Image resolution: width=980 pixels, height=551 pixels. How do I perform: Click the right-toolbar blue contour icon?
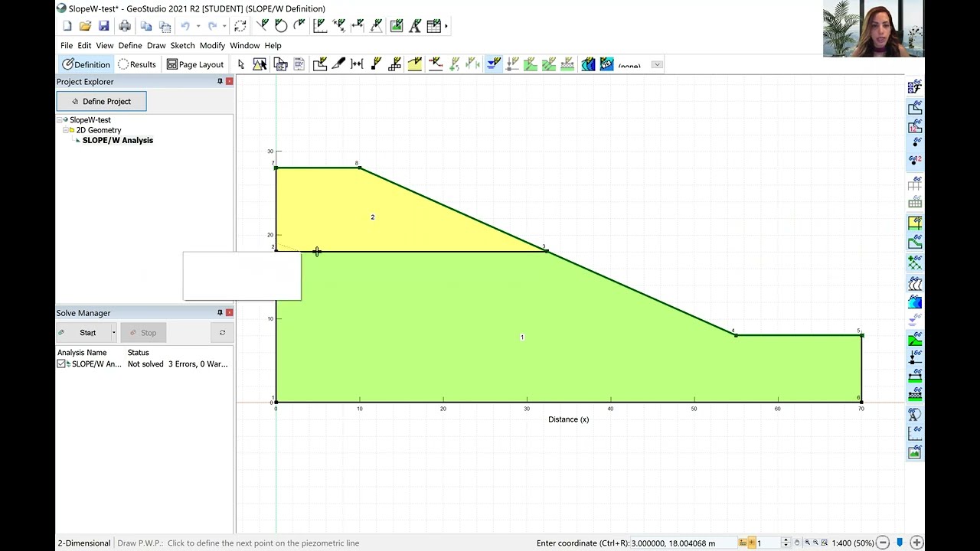tap(914, 302)
